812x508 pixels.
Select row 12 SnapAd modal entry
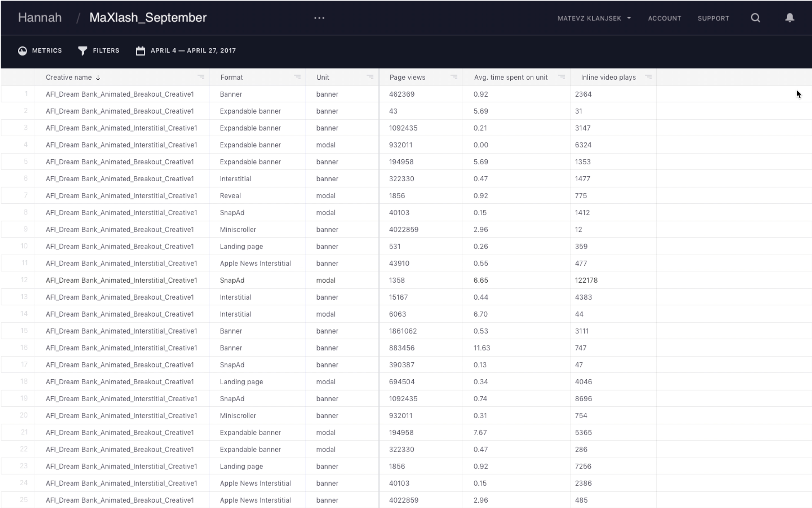point(232,280)
